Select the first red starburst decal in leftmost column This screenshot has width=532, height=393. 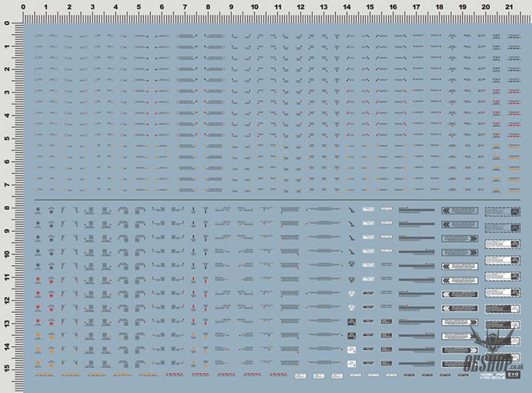pyautogui.click(x=38, y=279)
